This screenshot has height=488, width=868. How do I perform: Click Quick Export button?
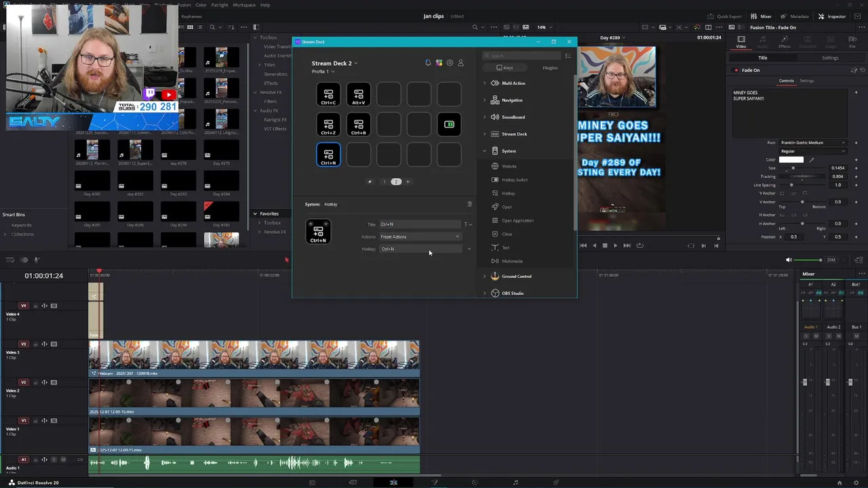coord(724,16)
